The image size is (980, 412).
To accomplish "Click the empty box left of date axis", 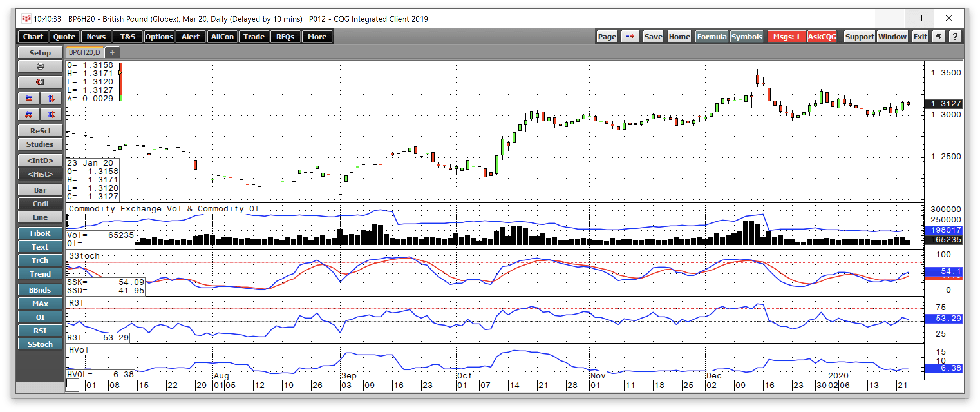I will pyautogui.click(x=73, y=385).
